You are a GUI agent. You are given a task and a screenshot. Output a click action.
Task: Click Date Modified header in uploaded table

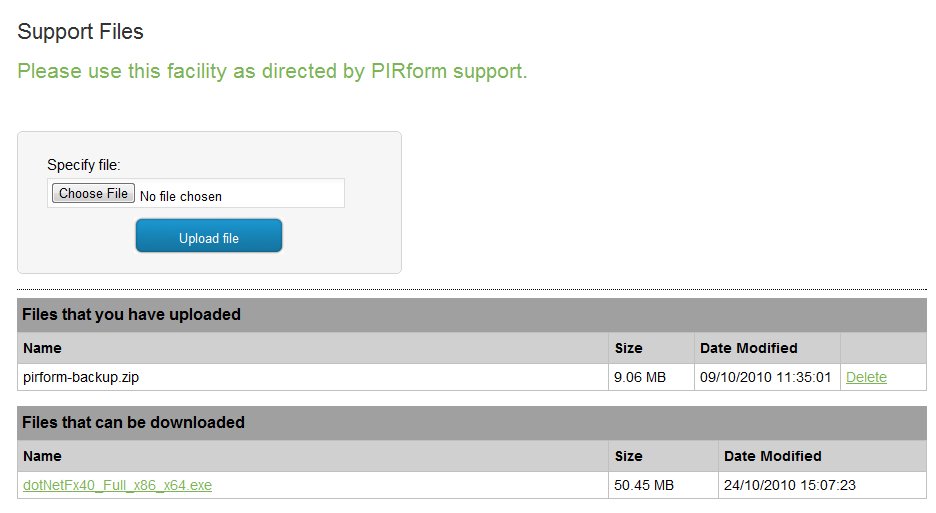coord(749,348)
